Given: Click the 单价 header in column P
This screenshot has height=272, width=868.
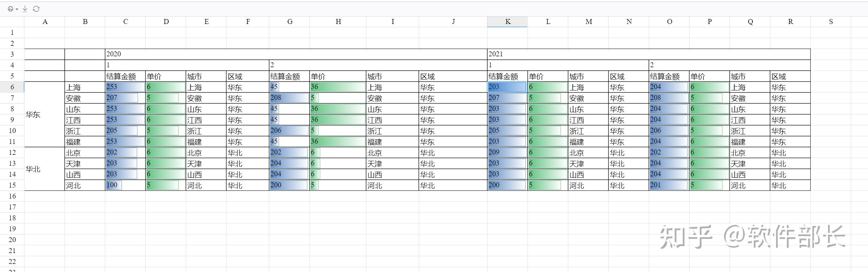Looking at the screenshot, I should coord(709,76).
